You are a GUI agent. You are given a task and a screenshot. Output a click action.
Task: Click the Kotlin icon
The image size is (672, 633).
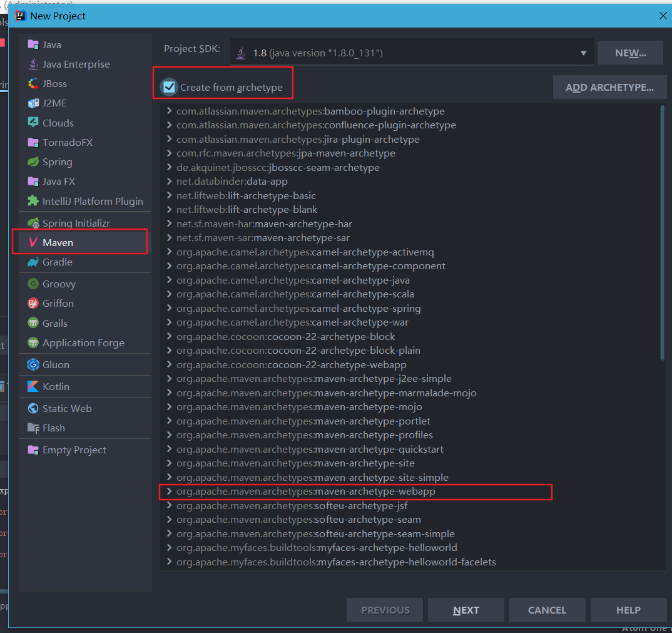coord(33,386)
